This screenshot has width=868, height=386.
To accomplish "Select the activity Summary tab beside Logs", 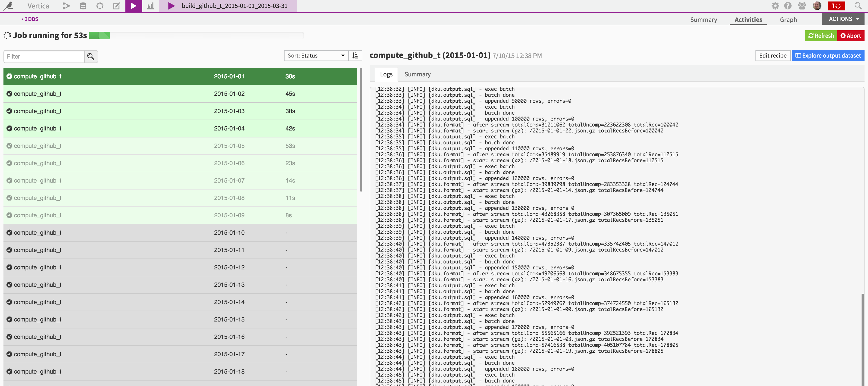I will (417, 74).
